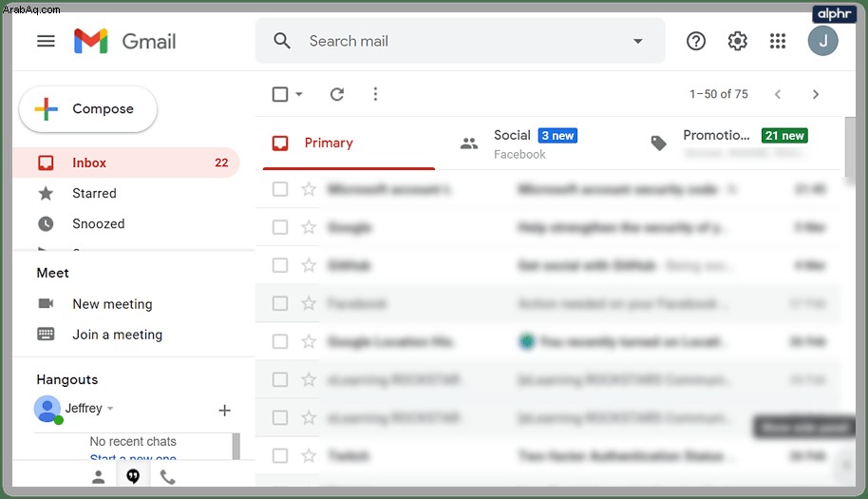Focus the Search mail field
The height and width of the screenshot is (499, 868).
point(460,41)
